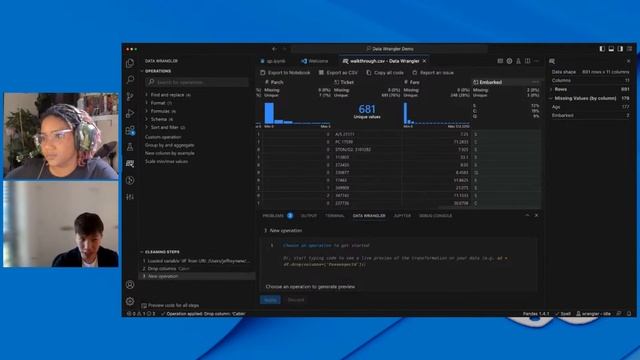Select cleaning step 3 New operation
Viewport: 640px width, 360px height.
[x=197, y=276]
